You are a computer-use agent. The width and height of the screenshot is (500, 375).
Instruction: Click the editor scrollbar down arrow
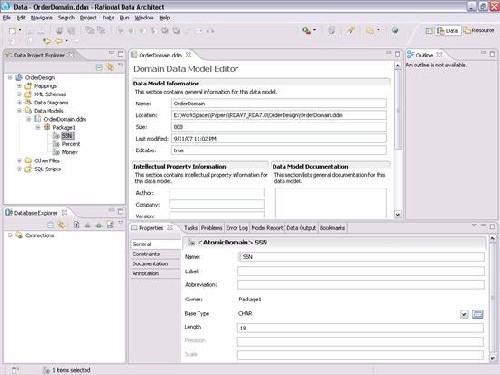397,214
